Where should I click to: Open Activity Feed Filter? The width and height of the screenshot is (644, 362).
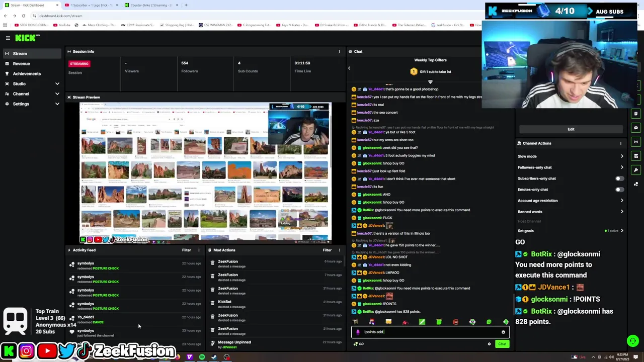click(186, 250)
